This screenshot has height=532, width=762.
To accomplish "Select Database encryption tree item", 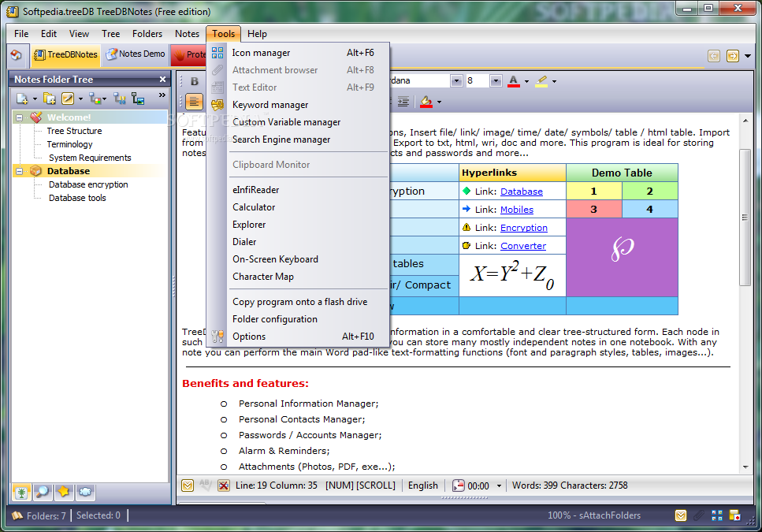I will [x=88, y=184].
